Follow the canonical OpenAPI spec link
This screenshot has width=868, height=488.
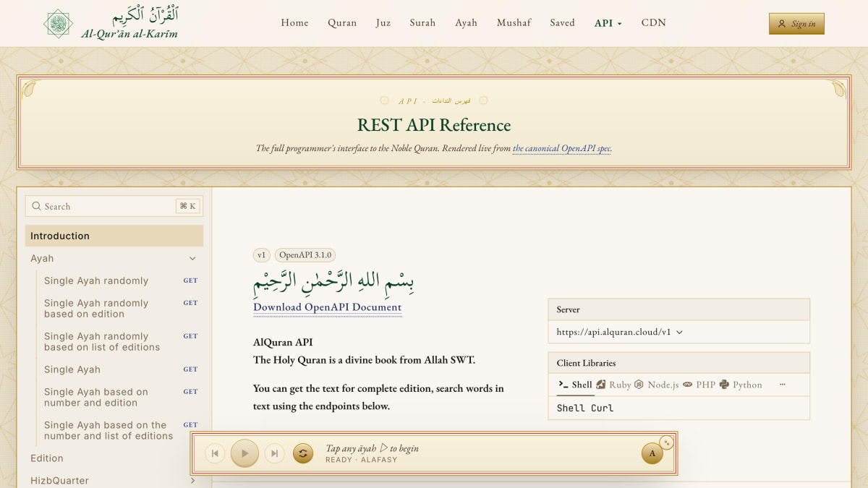click(562, 148)
